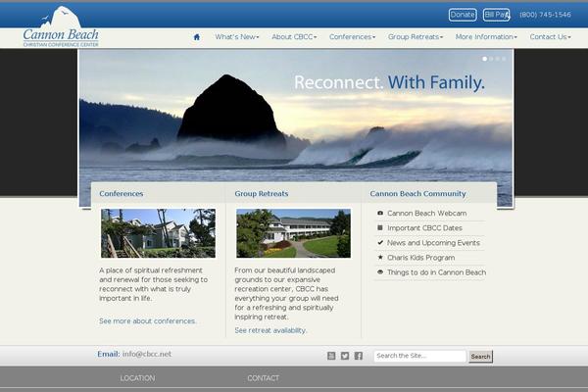Click the webcam camera icon
The image size is (588, 392).
(x=380, y=213)
